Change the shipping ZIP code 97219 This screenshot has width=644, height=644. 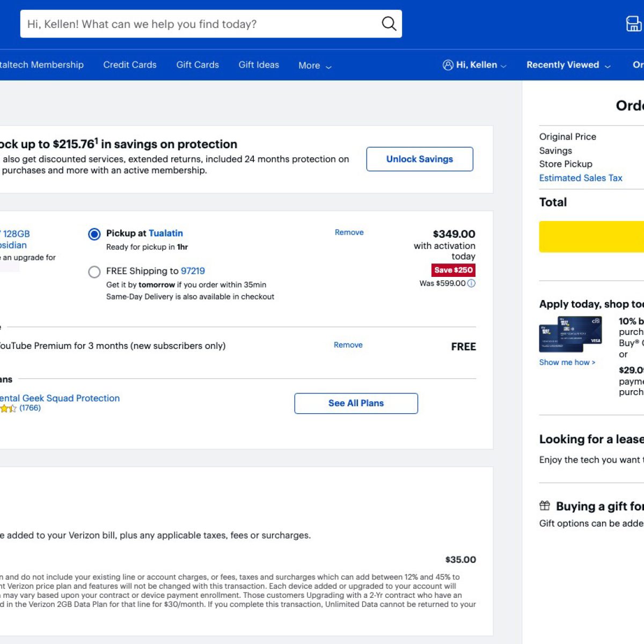(x=193, y=271)
